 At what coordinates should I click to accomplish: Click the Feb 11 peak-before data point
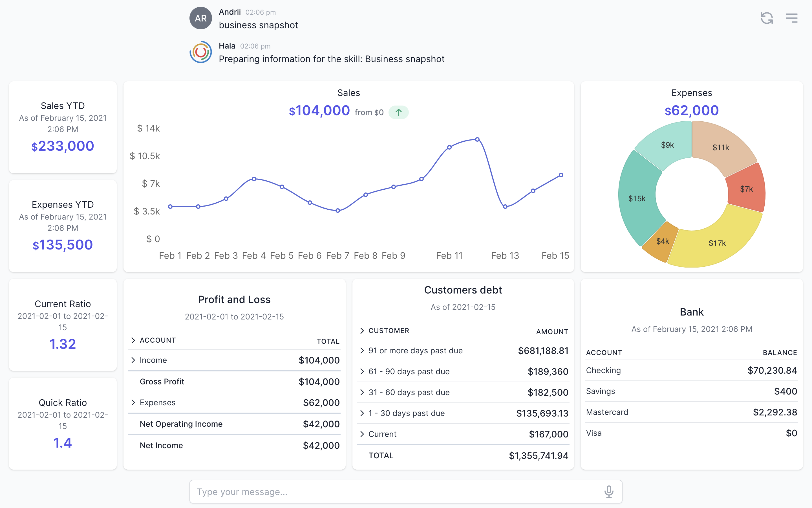coord(449,147)
